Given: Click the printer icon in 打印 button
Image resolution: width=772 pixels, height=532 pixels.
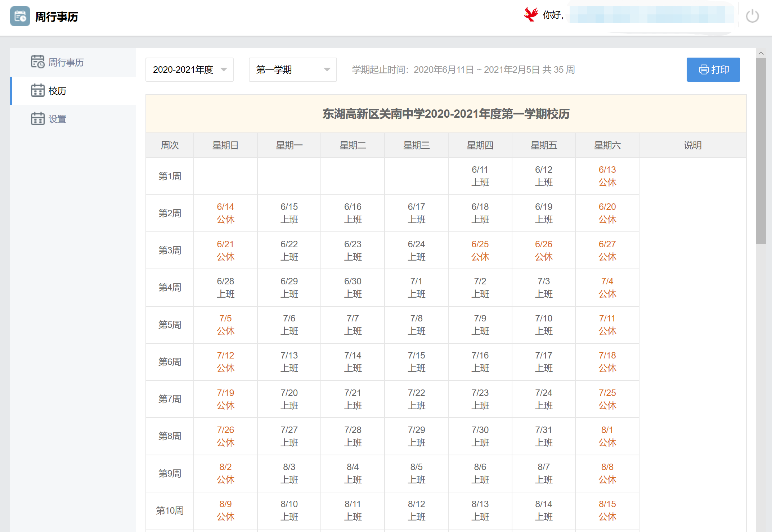Looking at the screenshot, I should click(x=703, y=69).
